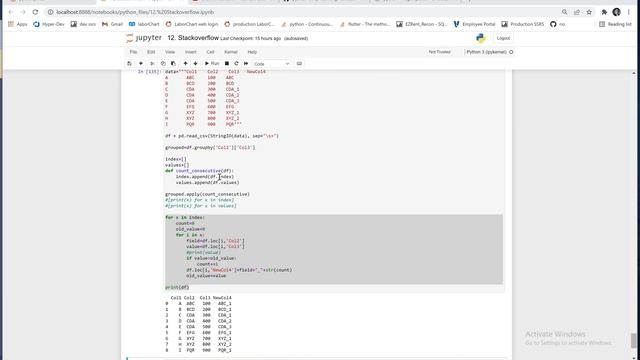Open the browser zoom search icon
The width and height of the screenshot is (640, 360).
[x=564, y=12]
